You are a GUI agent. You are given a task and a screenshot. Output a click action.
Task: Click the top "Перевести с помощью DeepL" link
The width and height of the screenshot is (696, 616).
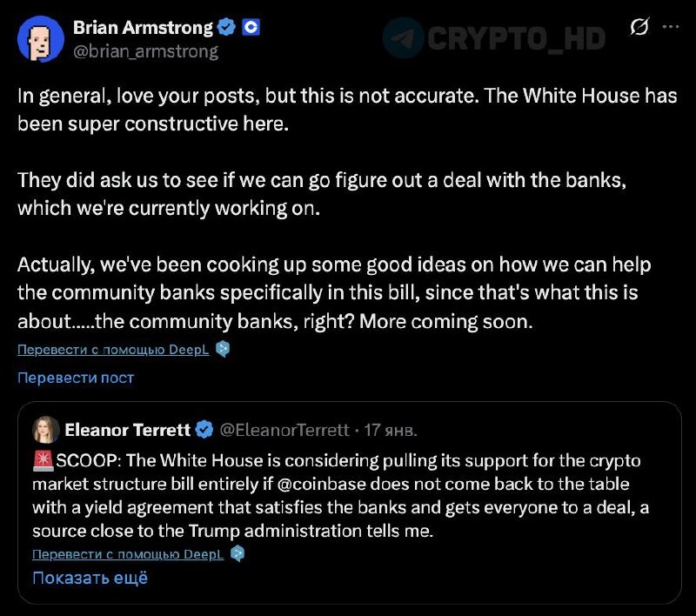(113, 350)
